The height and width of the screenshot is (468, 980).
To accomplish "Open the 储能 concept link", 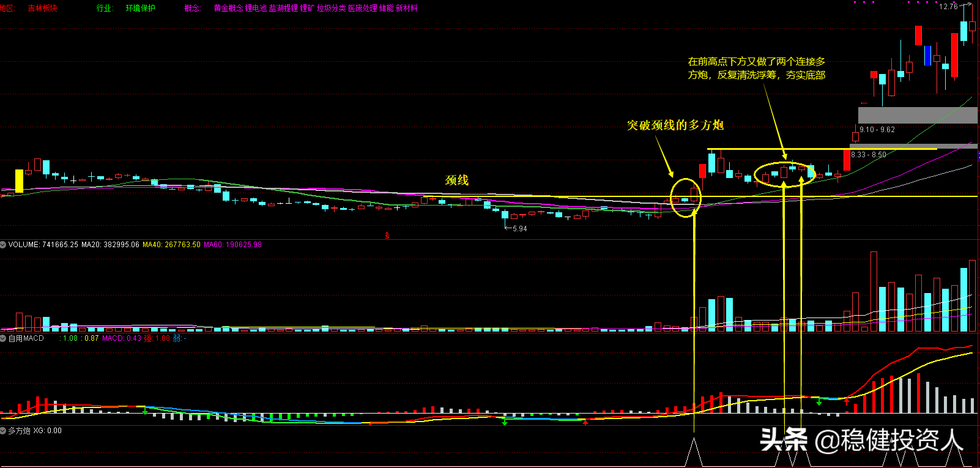I will [387, 9].
